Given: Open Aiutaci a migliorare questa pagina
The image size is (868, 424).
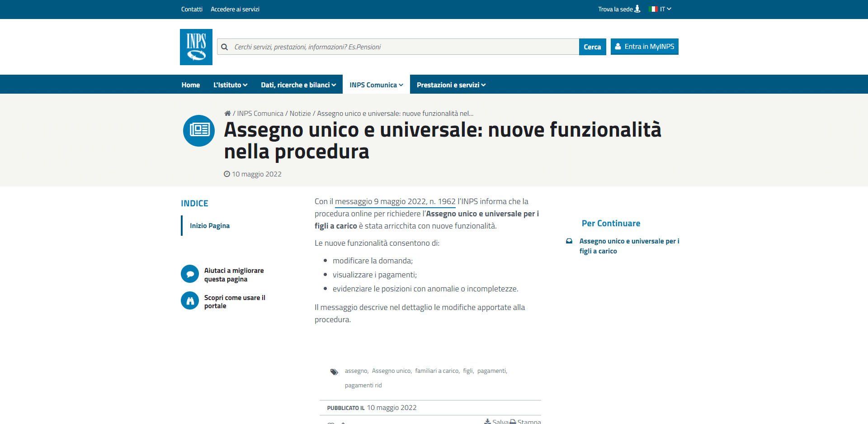Looking at the screenshot, I should pos(234,275).
